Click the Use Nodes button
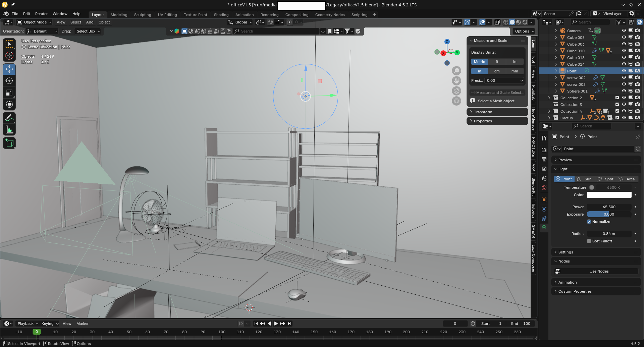 [x=599, y=271]
